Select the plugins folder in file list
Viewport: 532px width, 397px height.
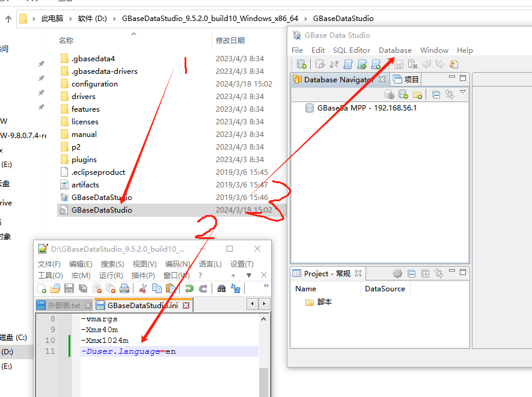pyautogui.click(x=84, y=159)
